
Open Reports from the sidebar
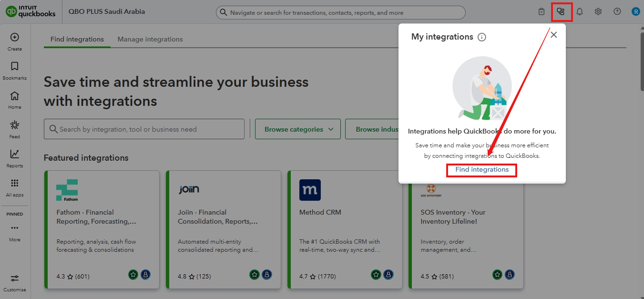pyautogui.click(x=15, y=155)
